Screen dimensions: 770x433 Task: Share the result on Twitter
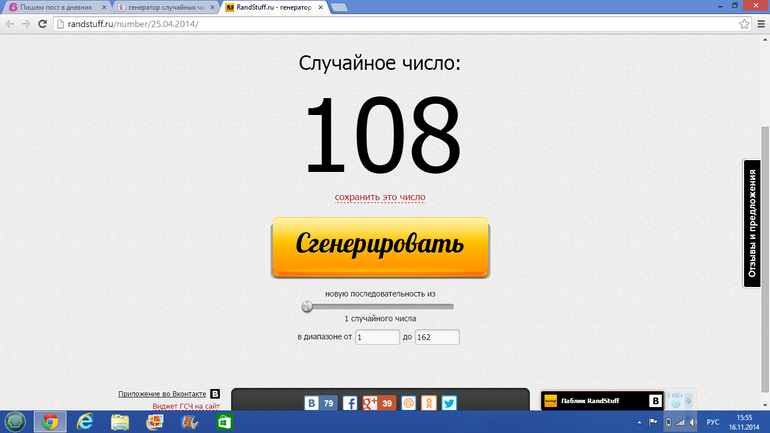[x=449, y=403]
